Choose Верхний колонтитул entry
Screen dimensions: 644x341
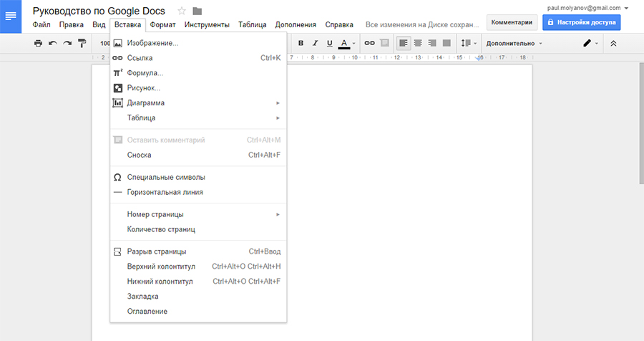coord(198,266)
